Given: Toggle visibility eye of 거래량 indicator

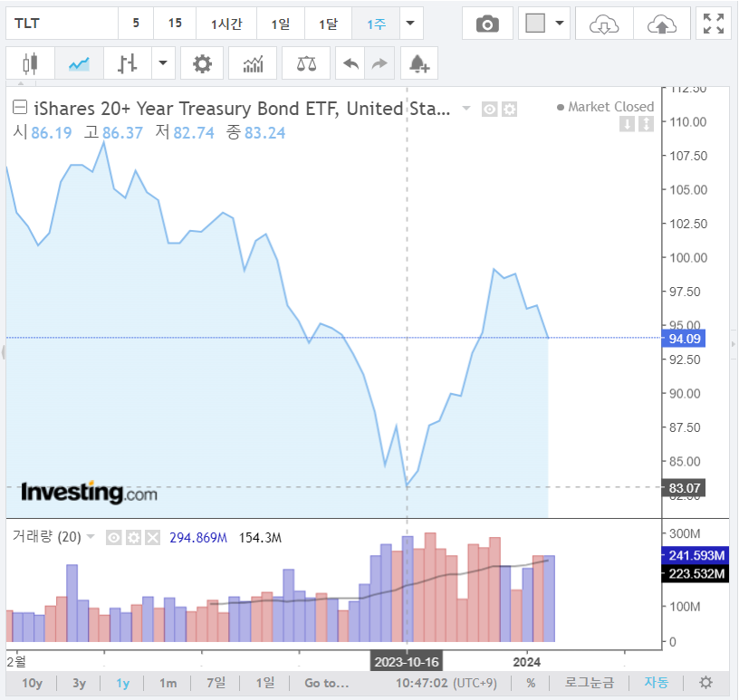Looking at the screenshot, I should click(x=113, y=537).
